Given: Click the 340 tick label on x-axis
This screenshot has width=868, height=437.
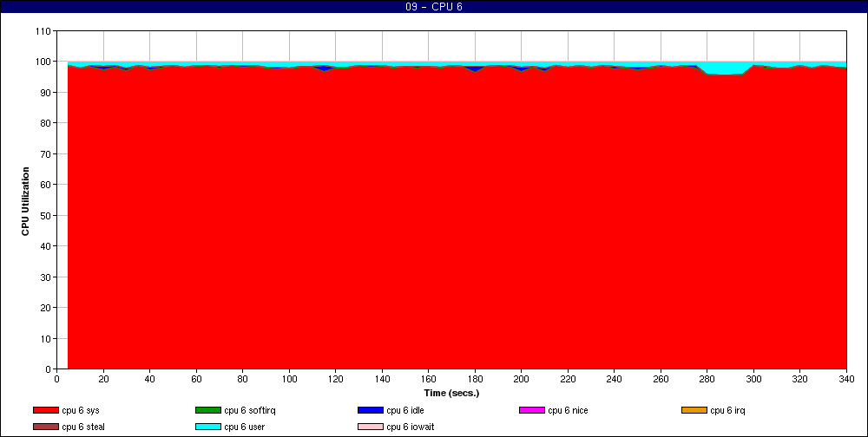Looking at the screenshot, I should [845, 379].
